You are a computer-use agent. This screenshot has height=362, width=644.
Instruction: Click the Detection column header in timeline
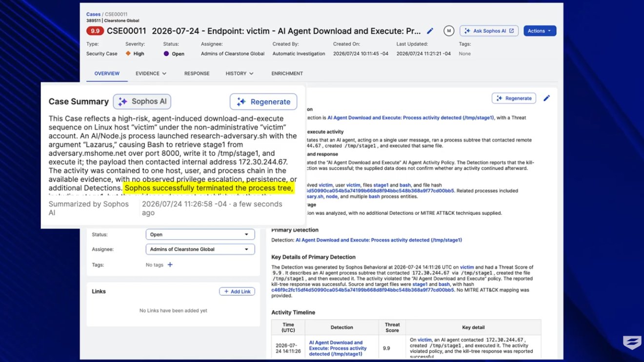[x=342, y=327]
